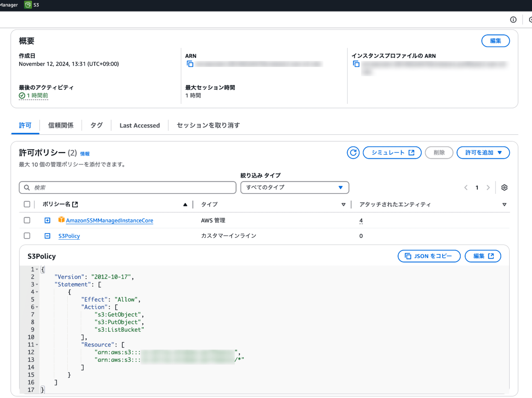Open table preferences gear icon

pyautogui.click(x=504, y=188)
